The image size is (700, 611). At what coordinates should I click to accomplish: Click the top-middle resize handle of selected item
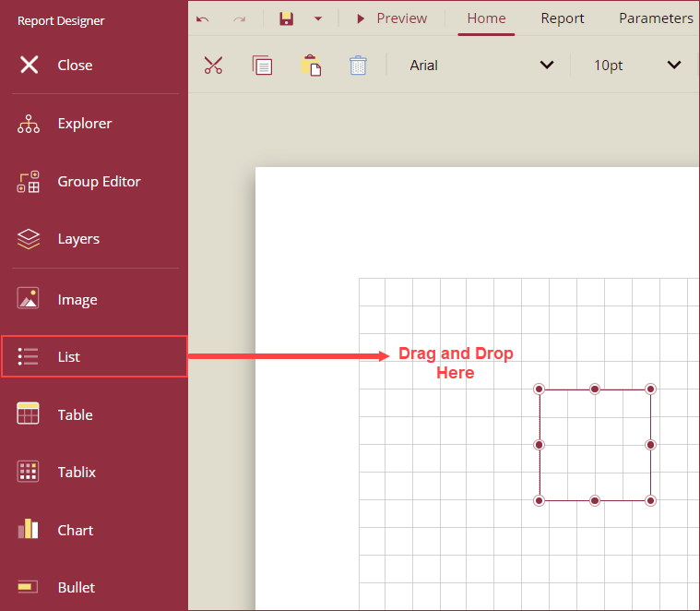click(595, 389)
